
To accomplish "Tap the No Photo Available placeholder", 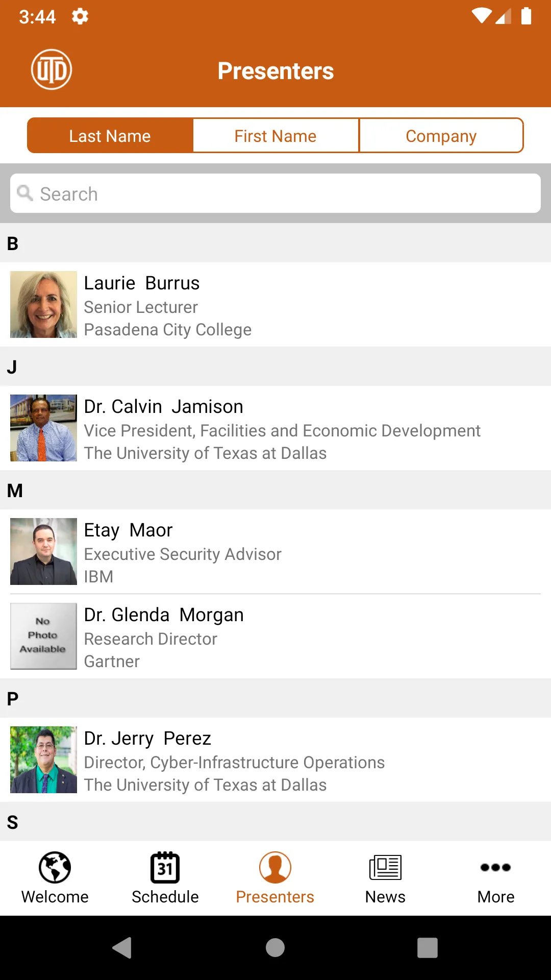I will point(43,636).
